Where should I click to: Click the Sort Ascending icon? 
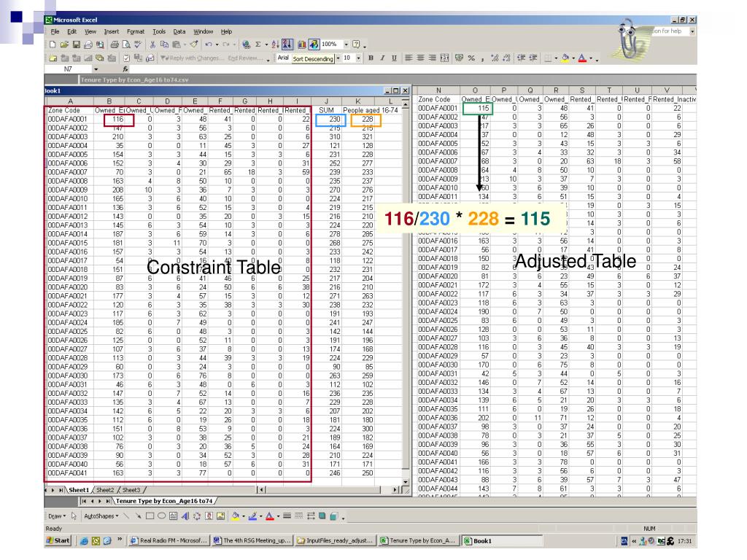coord(275,44)
